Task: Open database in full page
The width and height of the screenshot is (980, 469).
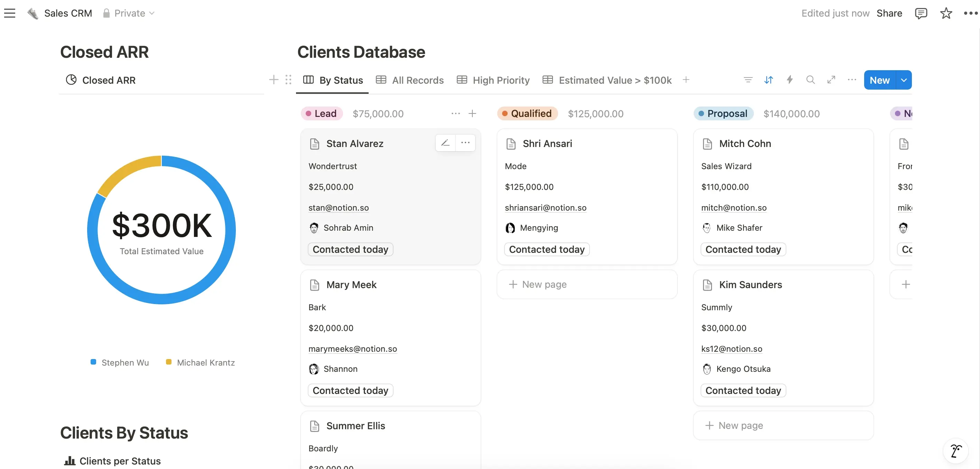Action: (x=831, y=80)
